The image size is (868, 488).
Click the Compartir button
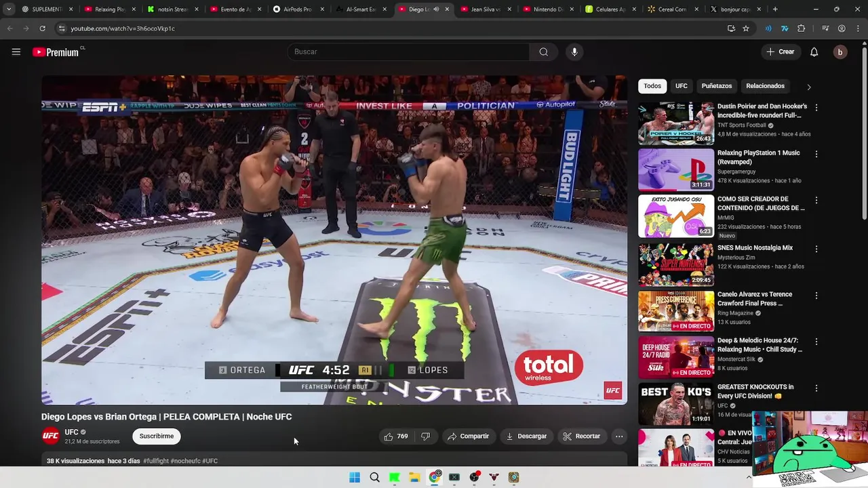468,436
